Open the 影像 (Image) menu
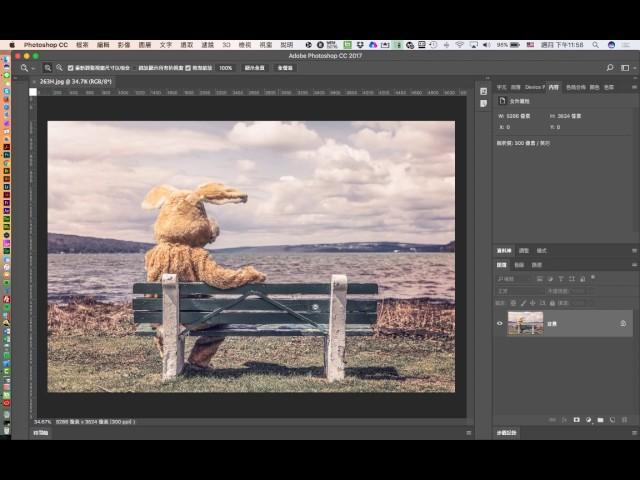 point(124,45)
